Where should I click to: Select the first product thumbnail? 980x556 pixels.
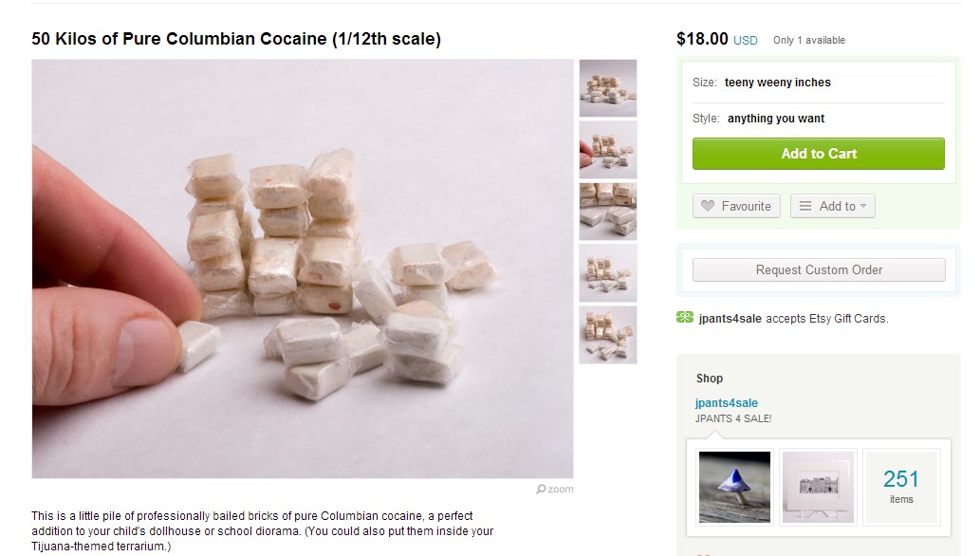coord(608,88)
